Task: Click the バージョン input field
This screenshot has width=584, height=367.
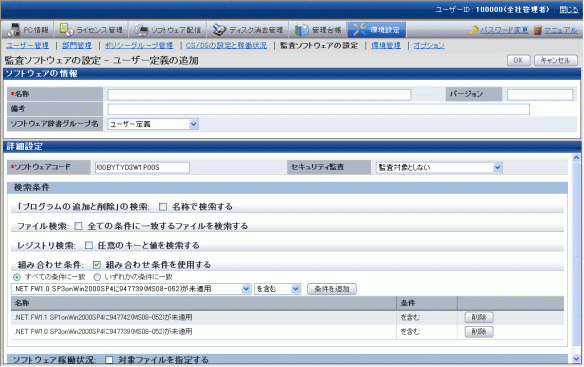Action: (x=540, y=95)
